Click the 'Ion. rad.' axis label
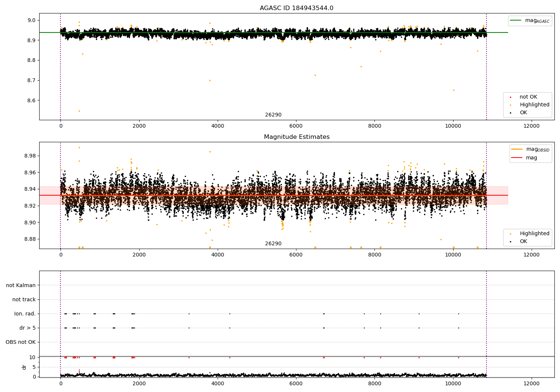 pyautogui.click(x=25, y=314)
